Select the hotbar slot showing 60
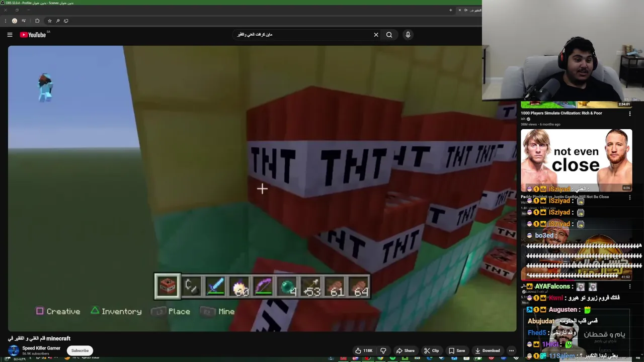 pos(239,287)
